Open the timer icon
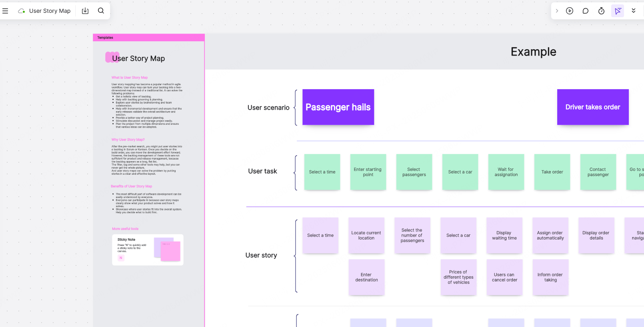 coord(601,11)
